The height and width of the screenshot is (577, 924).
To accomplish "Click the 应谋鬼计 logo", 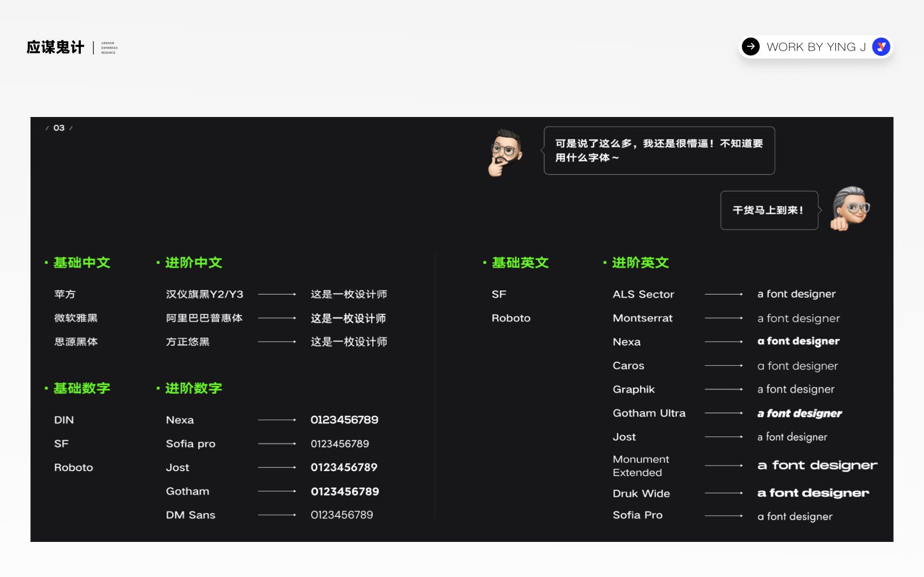I will click(55, 47).
